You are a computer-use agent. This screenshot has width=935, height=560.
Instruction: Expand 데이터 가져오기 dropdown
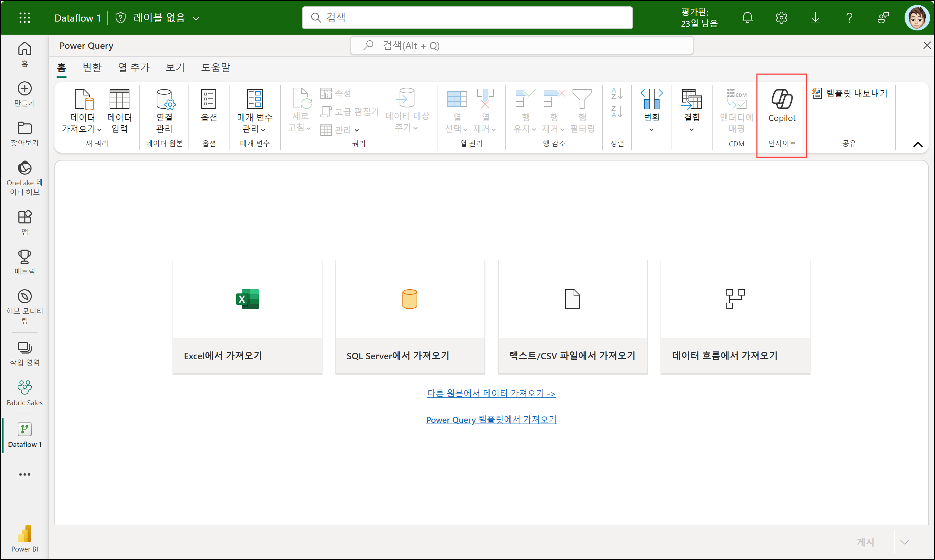pyautogui.click(x=99, y=129)
